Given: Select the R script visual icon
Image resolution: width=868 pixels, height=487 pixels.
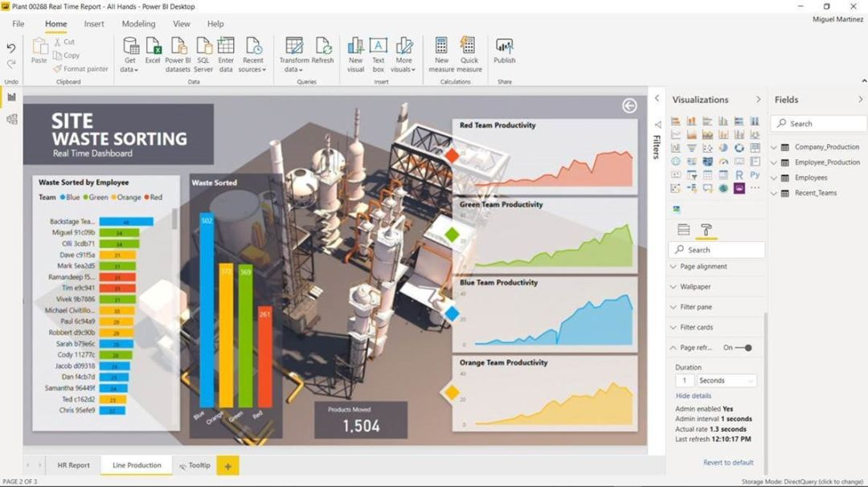Looking at the screenshot, I should click(739, 175).
